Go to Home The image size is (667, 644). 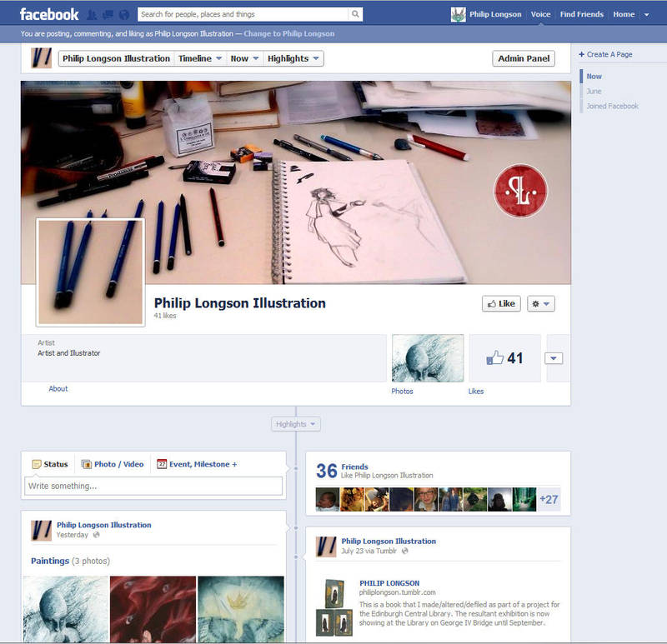tap(624, 14)
